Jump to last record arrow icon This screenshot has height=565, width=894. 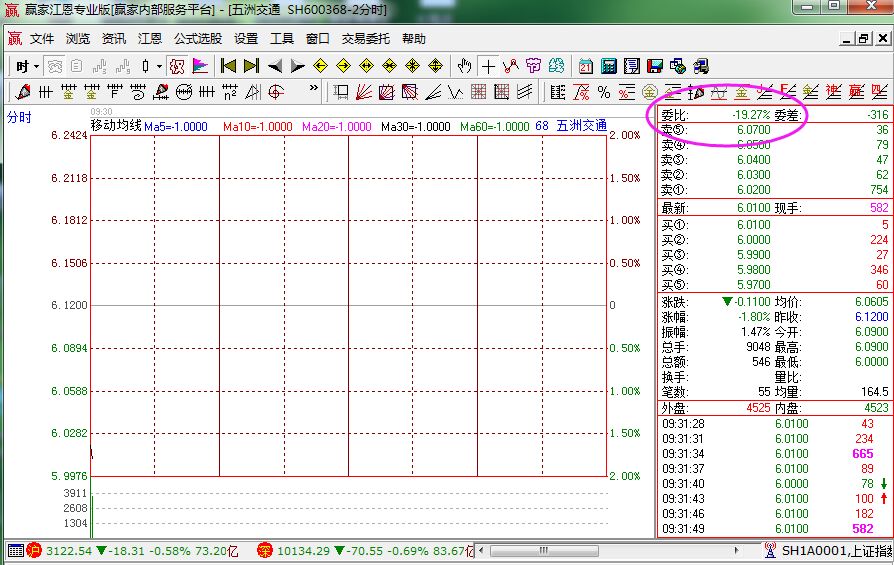coord(251,66)
